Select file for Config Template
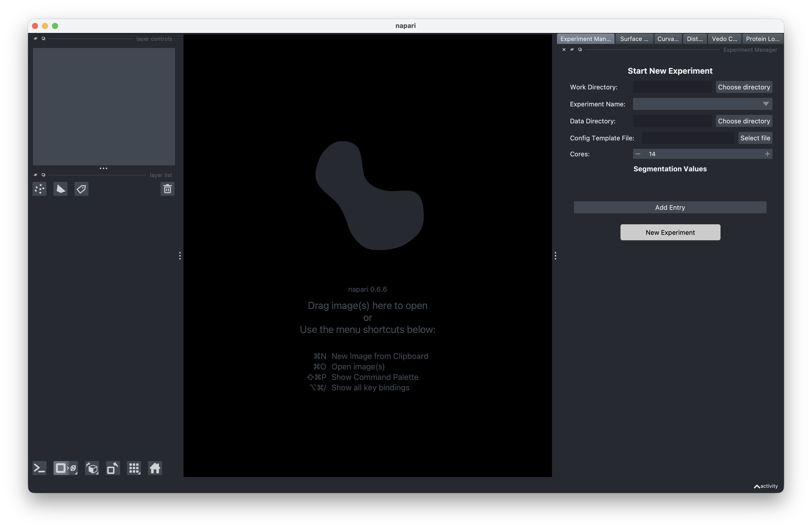 (x=755, y=138)
